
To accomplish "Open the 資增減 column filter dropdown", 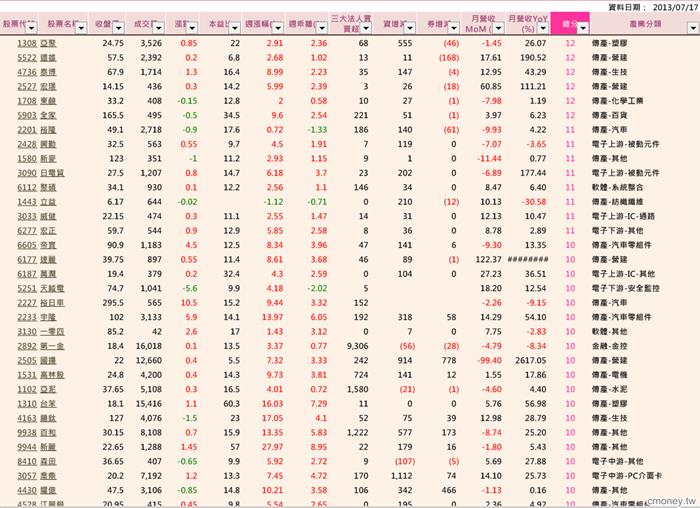I will click(409, 28).
